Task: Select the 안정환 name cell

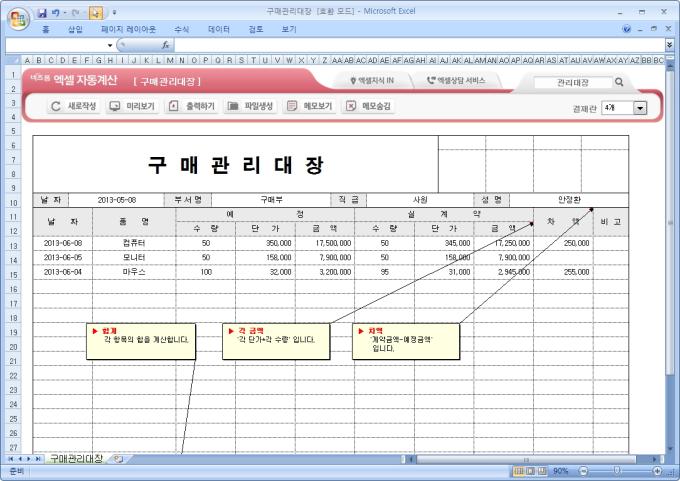Action: (x=569, y=200)
